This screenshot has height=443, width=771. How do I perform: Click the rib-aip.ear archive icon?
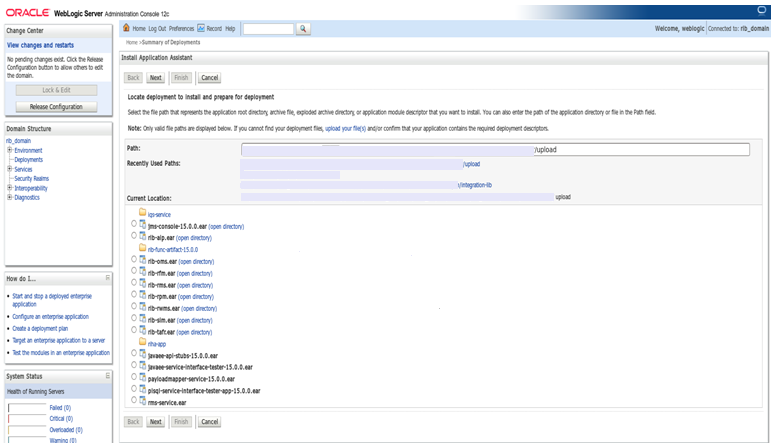click(x=143, y=236)
